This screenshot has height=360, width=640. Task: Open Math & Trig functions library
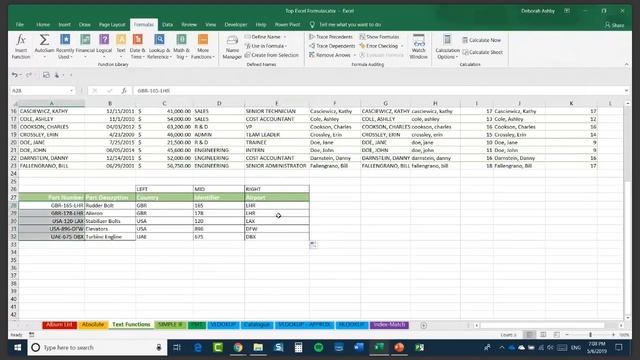click(x=181, y=46)
